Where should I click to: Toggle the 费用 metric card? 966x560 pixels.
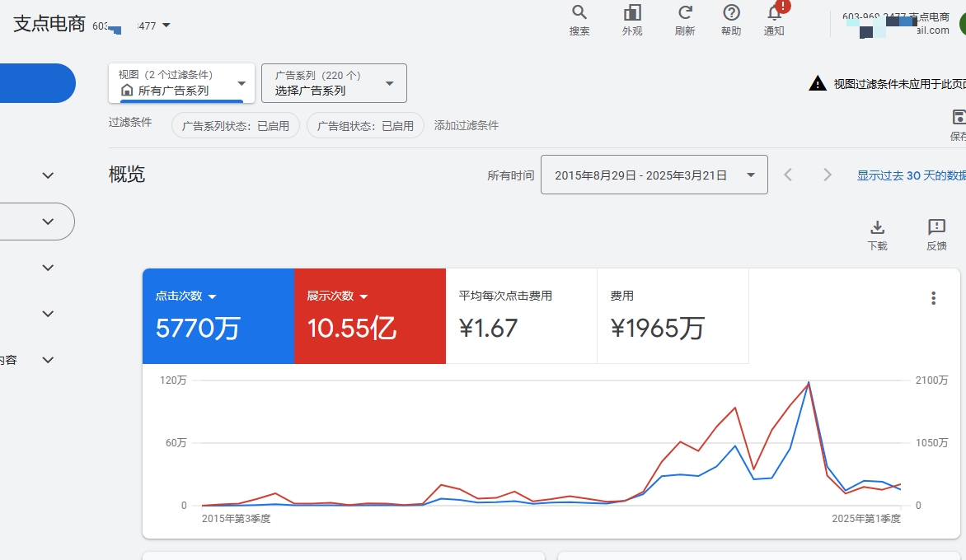[673, 315]
